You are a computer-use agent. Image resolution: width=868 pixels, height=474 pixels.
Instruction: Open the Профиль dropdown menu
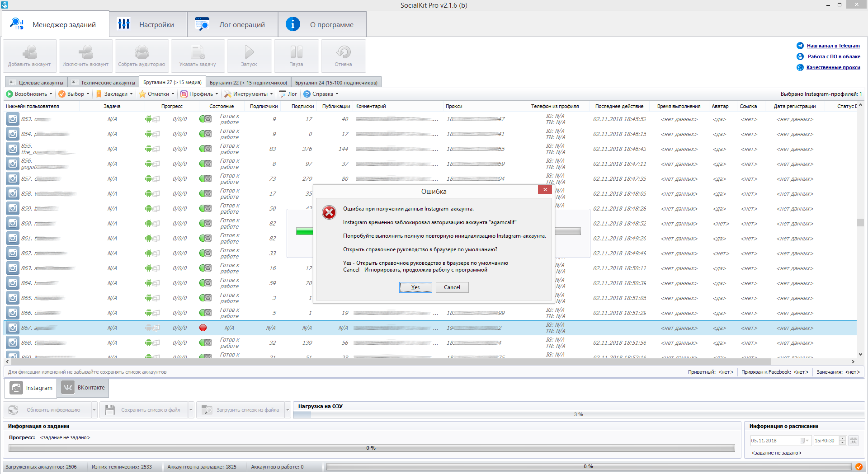[x=199, y=94]
